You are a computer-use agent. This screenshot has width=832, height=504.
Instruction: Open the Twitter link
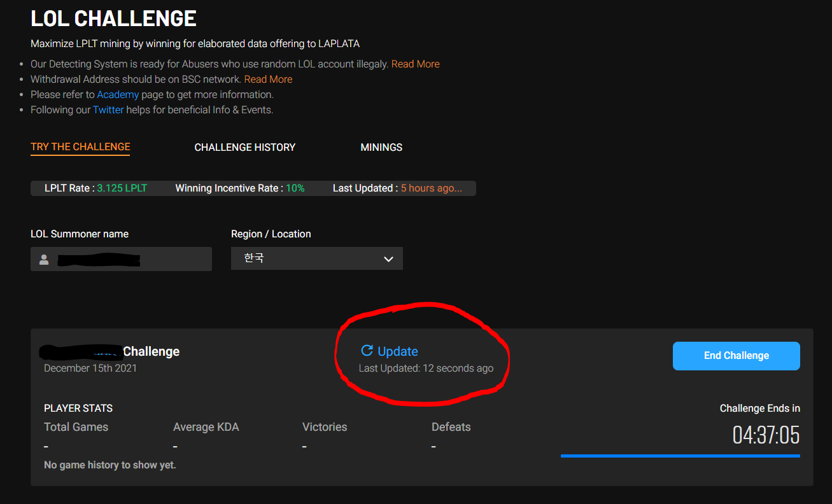(x=108, y=110)
